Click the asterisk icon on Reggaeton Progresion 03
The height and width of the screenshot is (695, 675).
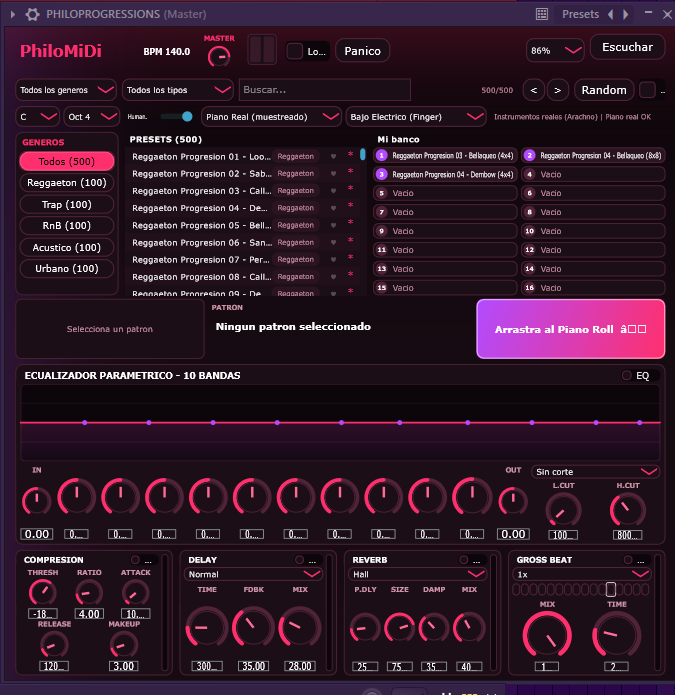pyautogui.click(x=350, y=189)
